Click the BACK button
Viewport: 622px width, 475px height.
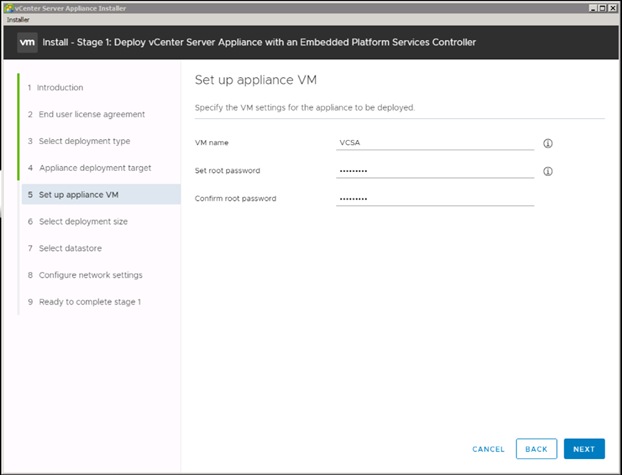pyautogui.click(x=536, y=449)
